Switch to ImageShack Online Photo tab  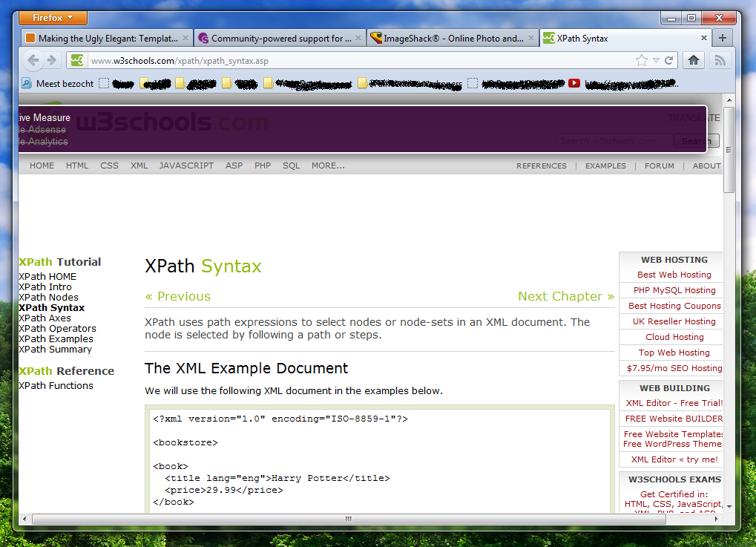(453, 38)
